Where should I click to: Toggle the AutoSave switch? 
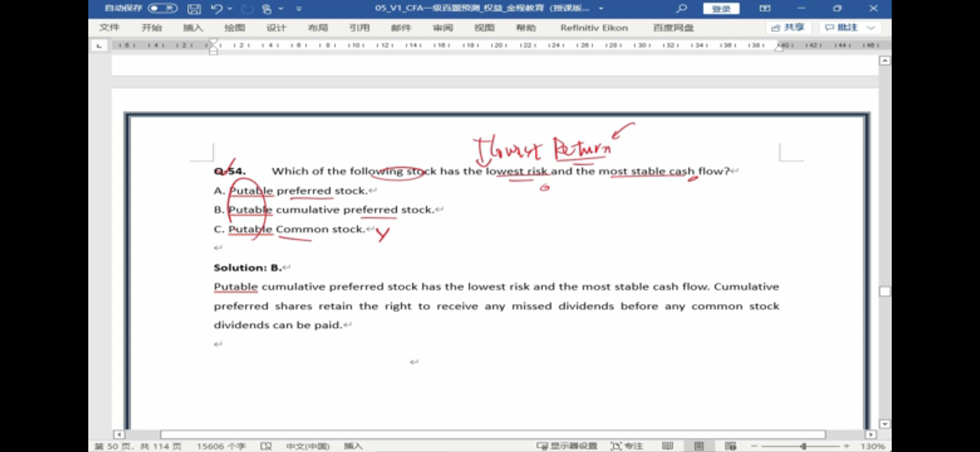click(162, 8)
